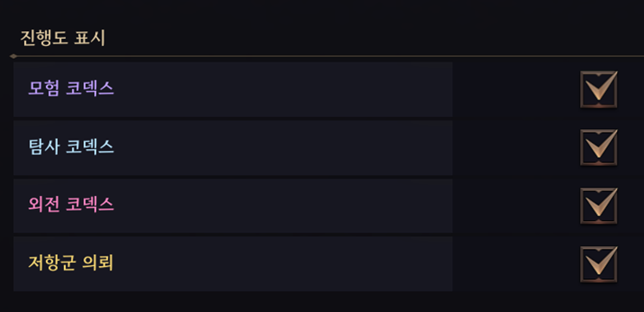Click the golden divider line under 진행도 표시

coord(329,56)
